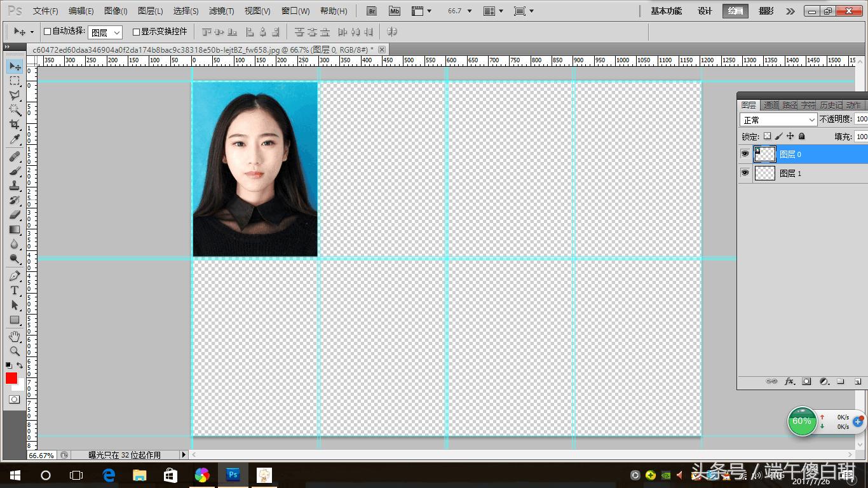The height and width of the screenshot is (488, 868).
Task: Enable the 自动选择 checkbox
Action: (x=47, y=31)
